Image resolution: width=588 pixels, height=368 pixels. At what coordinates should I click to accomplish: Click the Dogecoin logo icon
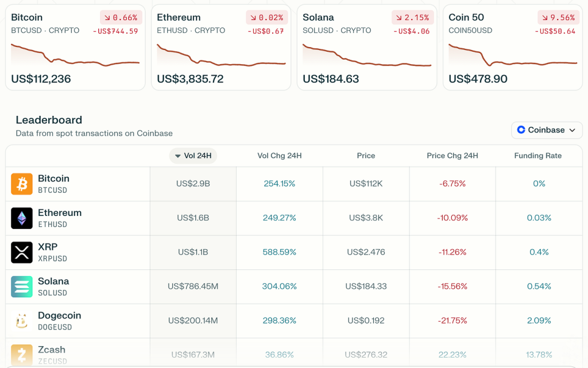tap(22, 321)
